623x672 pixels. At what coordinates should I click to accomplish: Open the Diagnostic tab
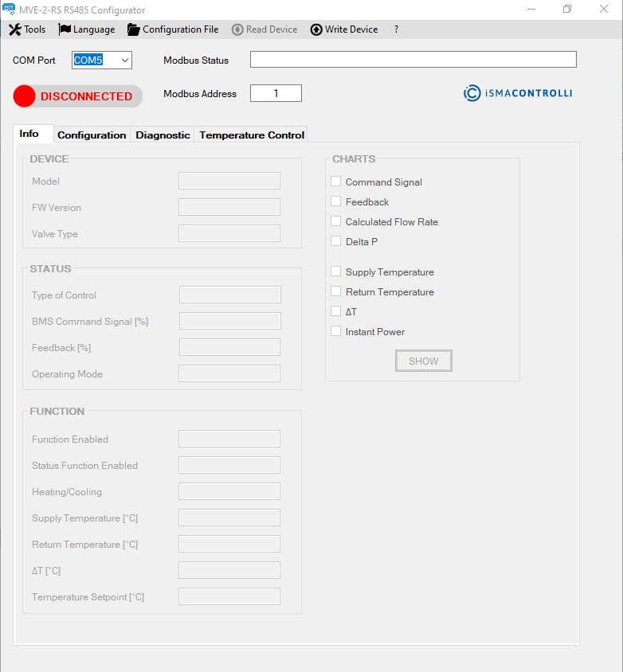163,135
